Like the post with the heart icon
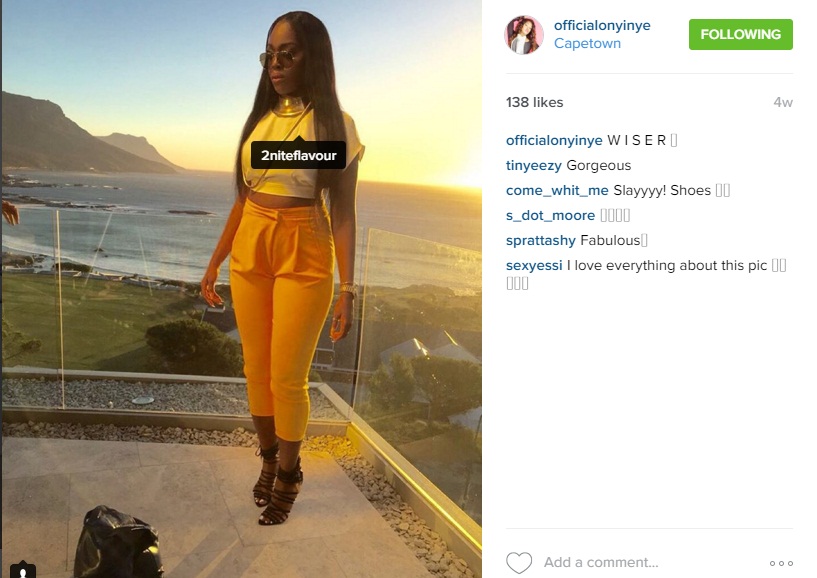Image resolution: width=817 pixels, height=578 pixels. [x=519, y=563]
